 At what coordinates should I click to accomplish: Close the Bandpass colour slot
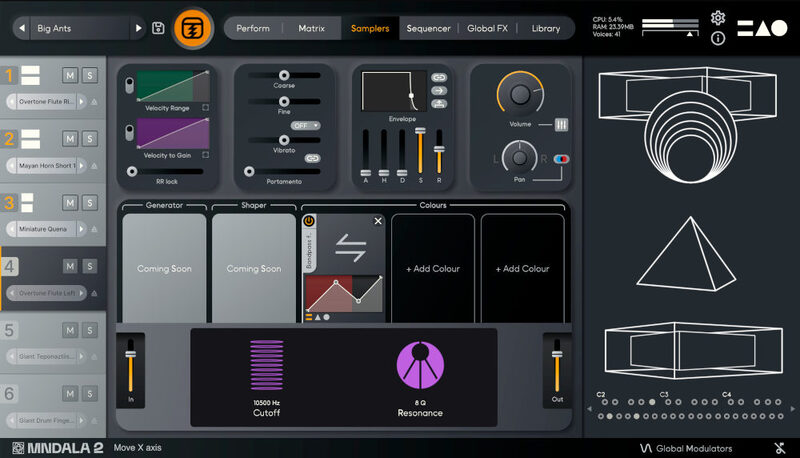pos(378,221)
